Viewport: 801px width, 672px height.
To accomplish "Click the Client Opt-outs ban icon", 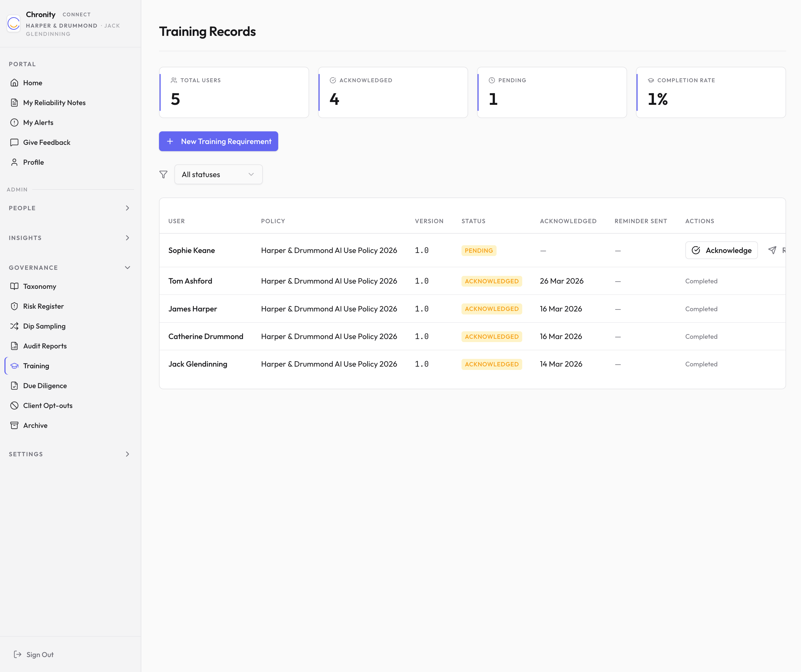I will pos(15,406).
